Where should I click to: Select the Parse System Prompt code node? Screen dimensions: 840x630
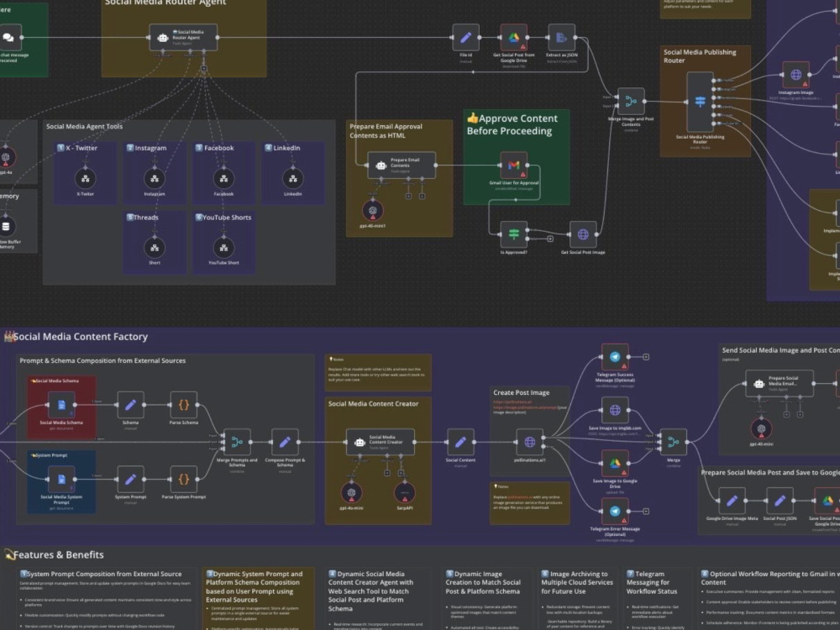click(x=183, y=480)
